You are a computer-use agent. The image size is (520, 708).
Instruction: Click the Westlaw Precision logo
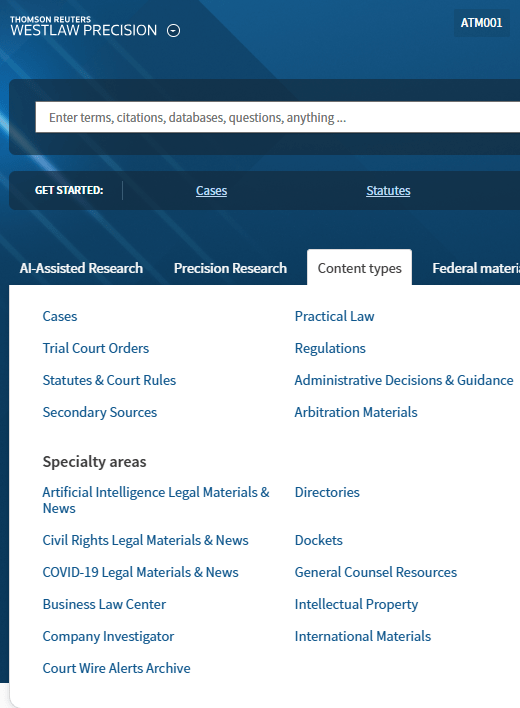pos(84,26)
